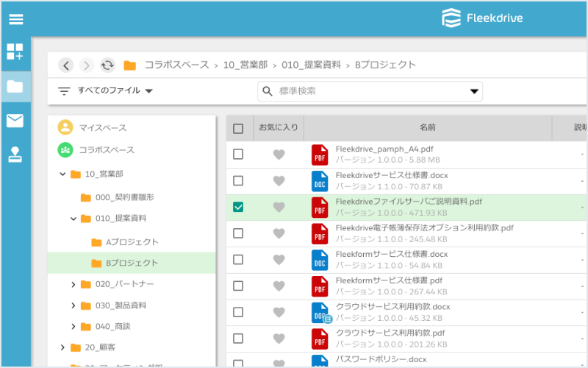The image size is (588, 368).
Task: Favorite クラウドサービス利用約款.pdf with the heart
Action: coord(279,339)
